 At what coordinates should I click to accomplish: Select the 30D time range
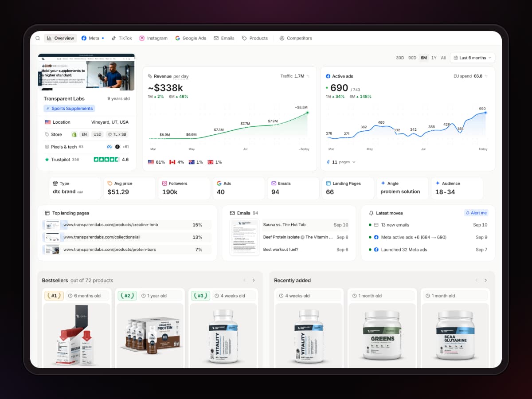pos(400,58)
